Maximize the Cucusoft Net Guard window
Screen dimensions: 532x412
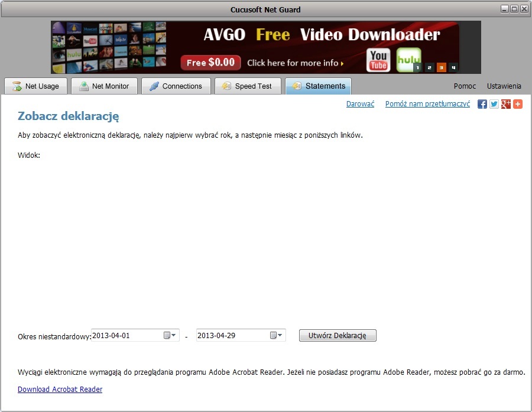[x=514, y=9]
